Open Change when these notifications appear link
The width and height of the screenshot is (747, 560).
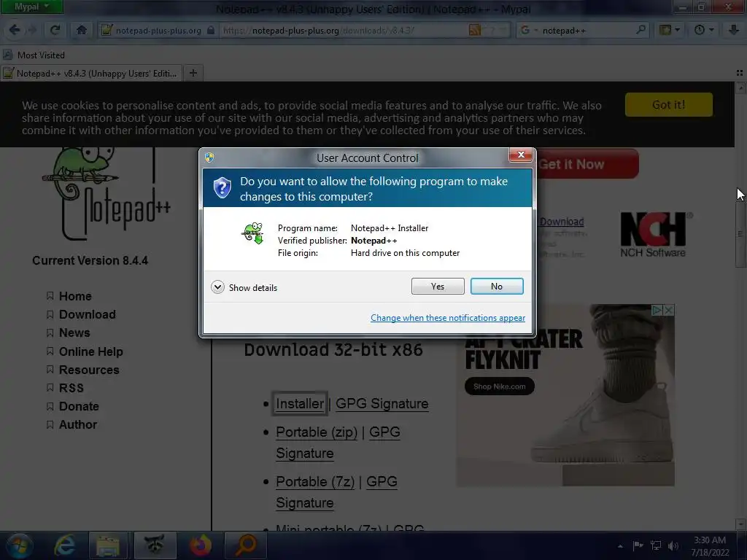(x=448, y=318)
